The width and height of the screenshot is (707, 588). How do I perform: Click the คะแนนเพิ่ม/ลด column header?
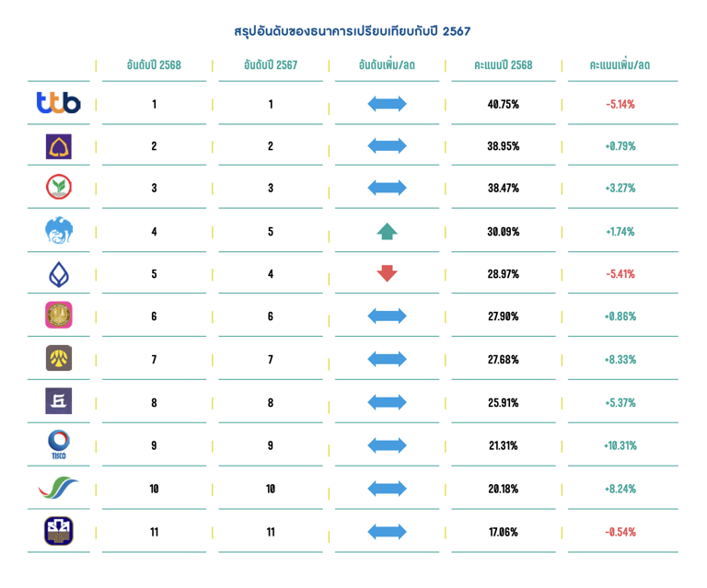click(x=620, y=65)
